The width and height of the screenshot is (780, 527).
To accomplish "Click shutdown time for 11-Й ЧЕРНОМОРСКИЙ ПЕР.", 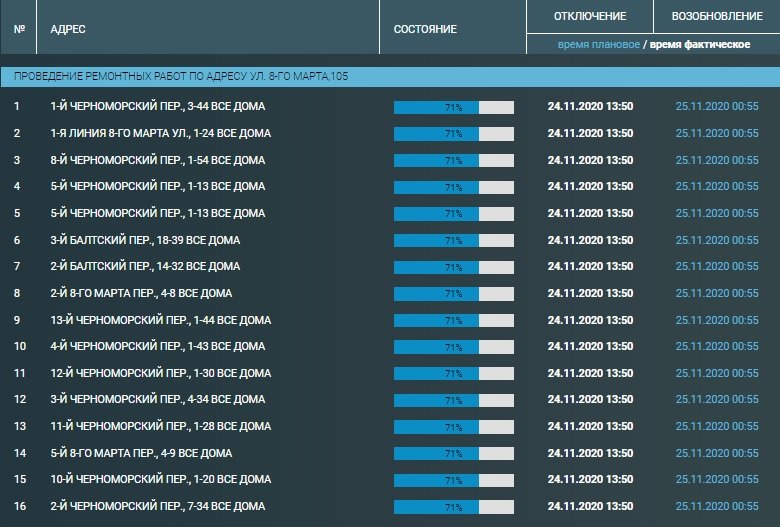I will click(590, 426).
